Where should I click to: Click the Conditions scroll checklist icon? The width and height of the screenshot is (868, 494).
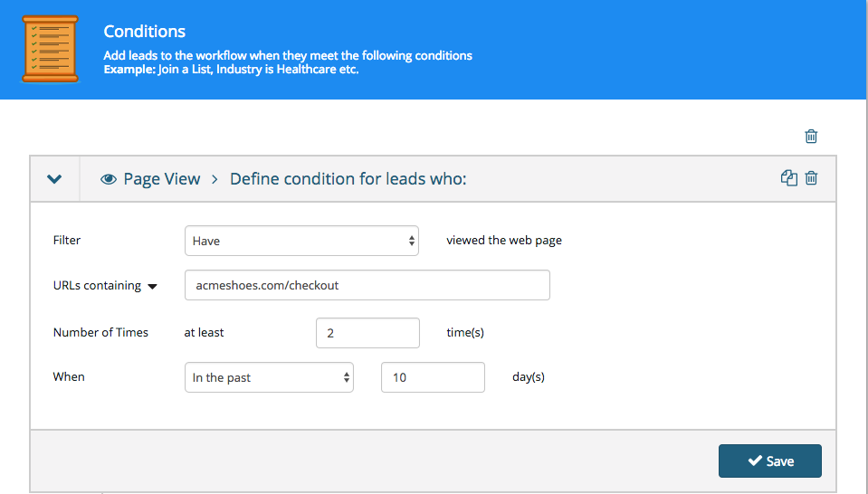click(50, 49)
